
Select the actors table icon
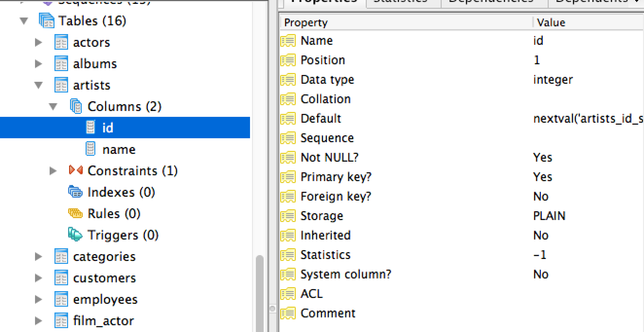tap(61, 42)
